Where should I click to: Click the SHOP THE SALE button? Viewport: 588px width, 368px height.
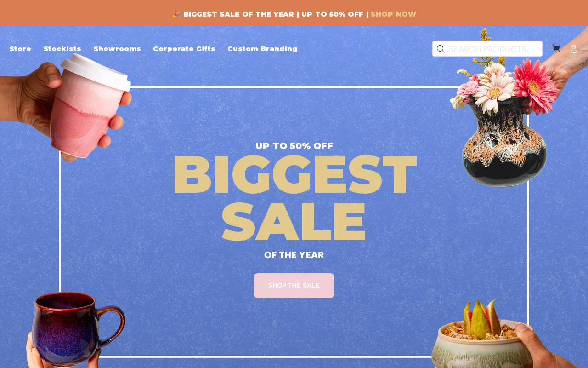pyautogui.click(x=294, y=286)
